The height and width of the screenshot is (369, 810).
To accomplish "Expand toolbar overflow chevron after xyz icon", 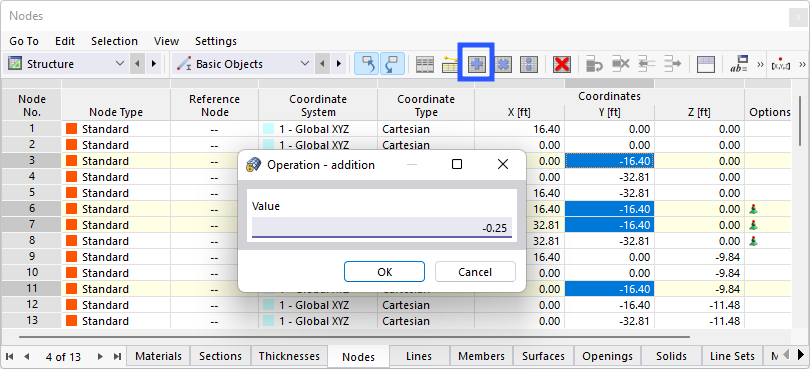I will [x=802, y=65].
